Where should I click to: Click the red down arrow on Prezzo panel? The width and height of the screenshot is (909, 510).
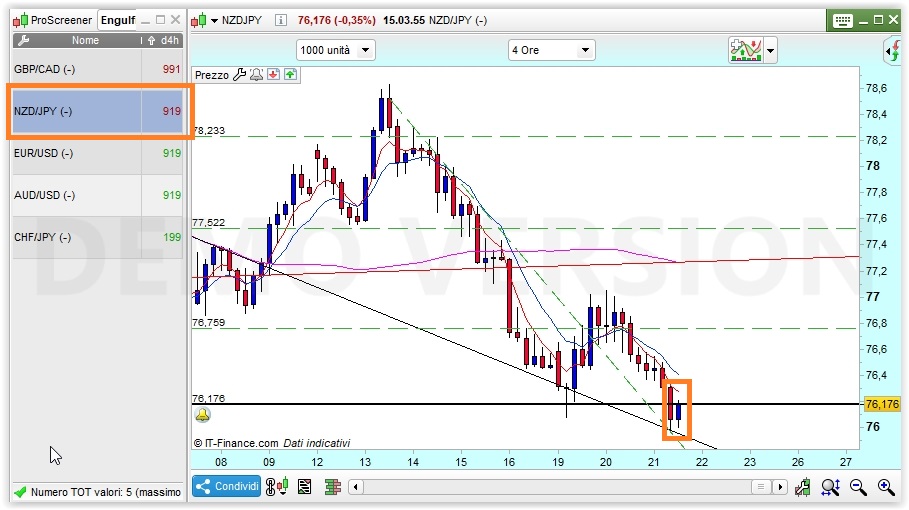click(x=274, y=74)
